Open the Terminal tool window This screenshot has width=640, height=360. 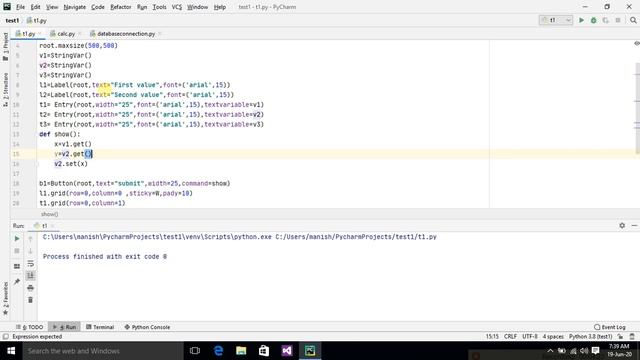click(100, 327)
